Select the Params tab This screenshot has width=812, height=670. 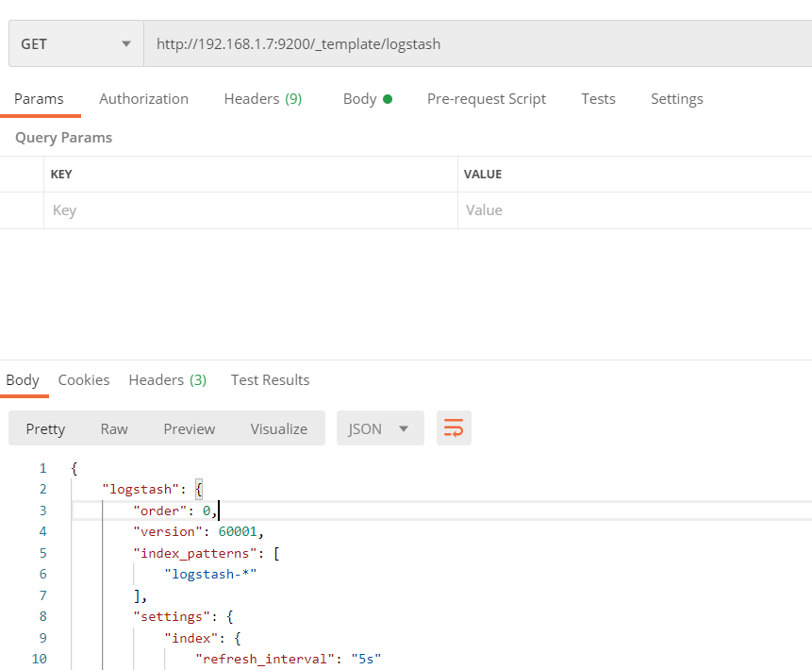pyautogui.click(x=39, y=98)
